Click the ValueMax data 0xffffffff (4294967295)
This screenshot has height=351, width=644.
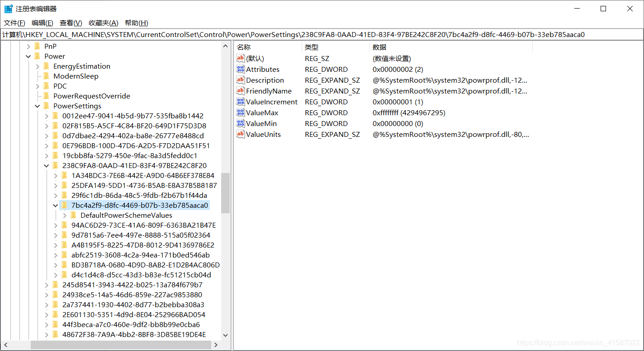[x=409, y=113]
